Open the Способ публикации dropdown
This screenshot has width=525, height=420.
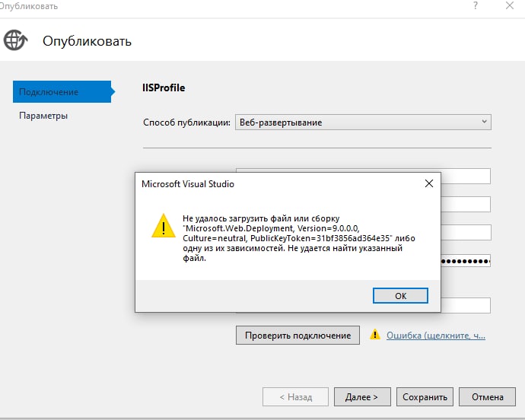tap(363, 123)
